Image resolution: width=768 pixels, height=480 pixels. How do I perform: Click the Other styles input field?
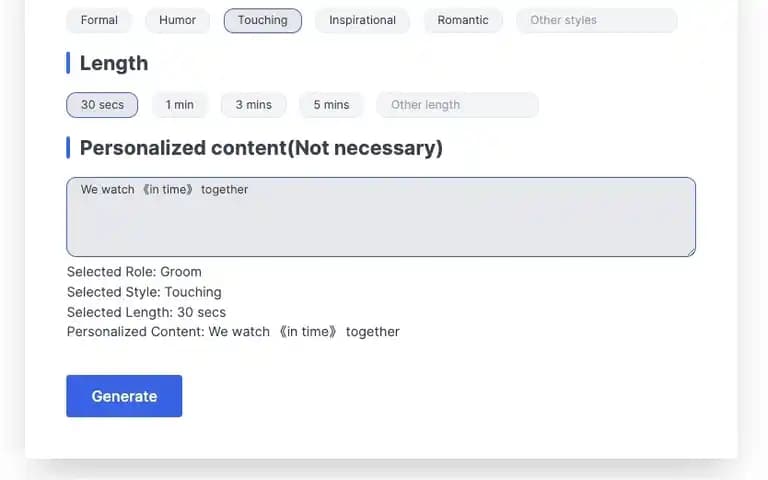597,21
